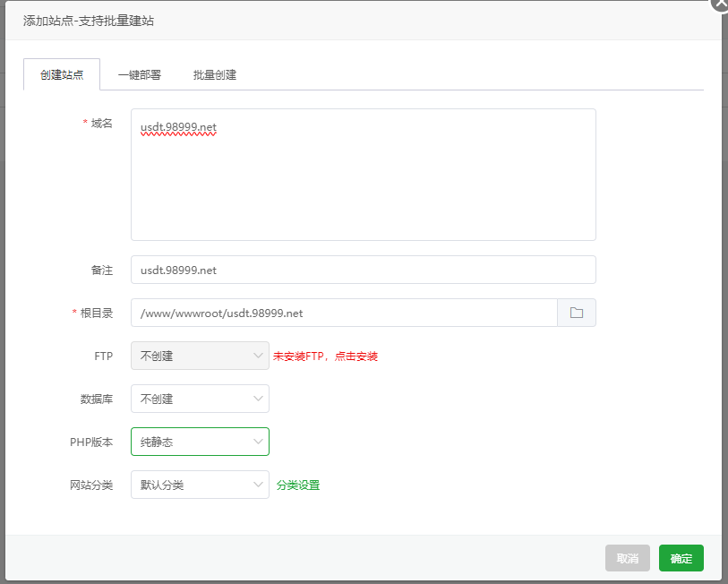Screen dimensions: 728x584
Task: Switch to the 一键部署 tab
Action: [140, 75]
